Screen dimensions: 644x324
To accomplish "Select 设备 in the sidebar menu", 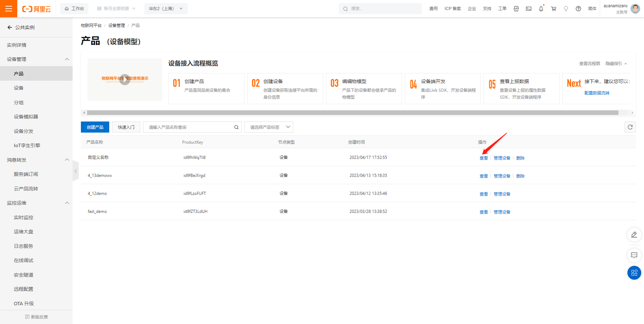I will [x=19, y=88].
